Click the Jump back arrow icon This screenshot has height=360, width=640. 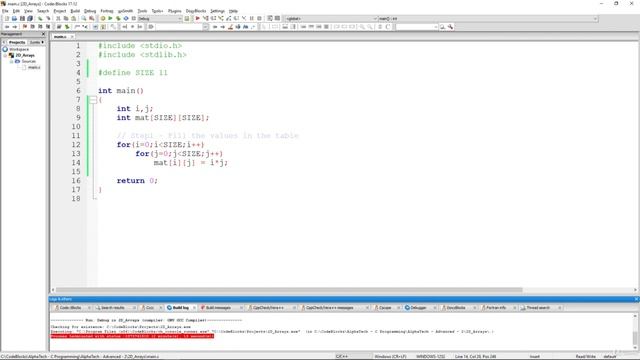(7, 27)
